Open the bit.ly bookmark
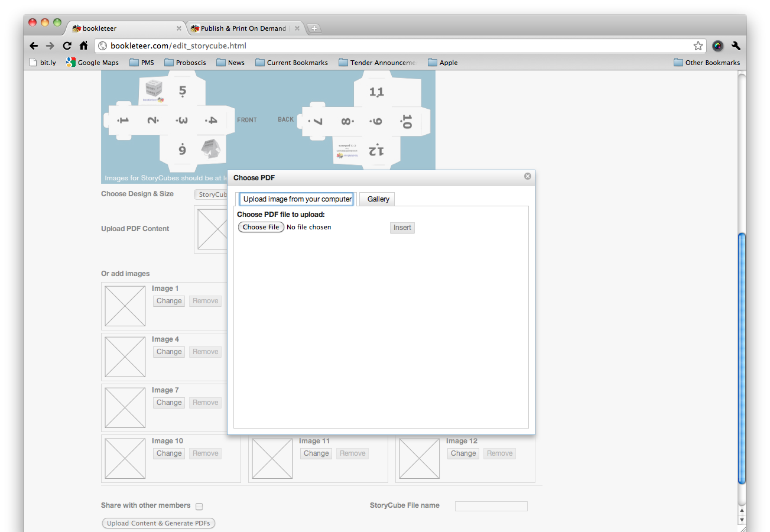 tap(43, 63)
